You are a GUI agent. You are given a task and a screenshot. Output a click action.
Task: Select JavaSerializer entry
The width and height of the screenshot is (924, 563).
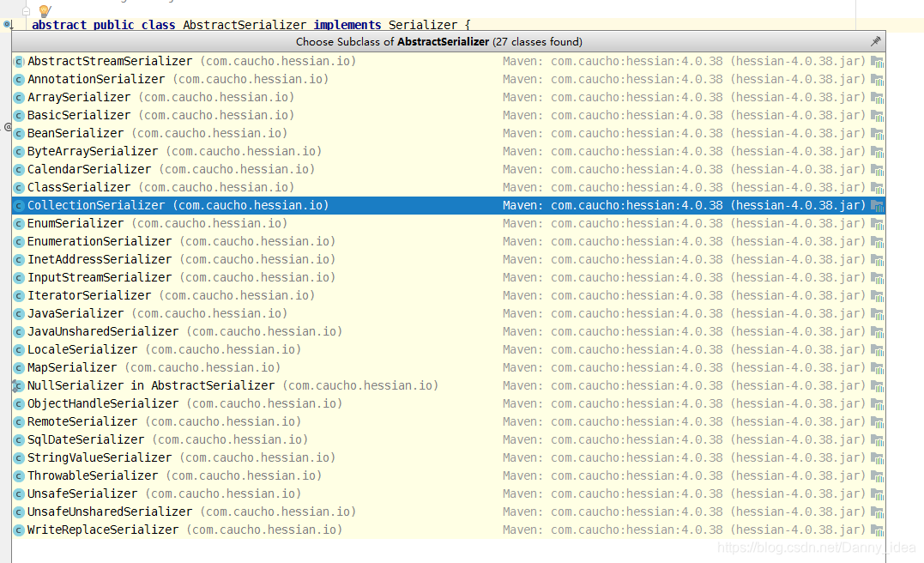449,313
